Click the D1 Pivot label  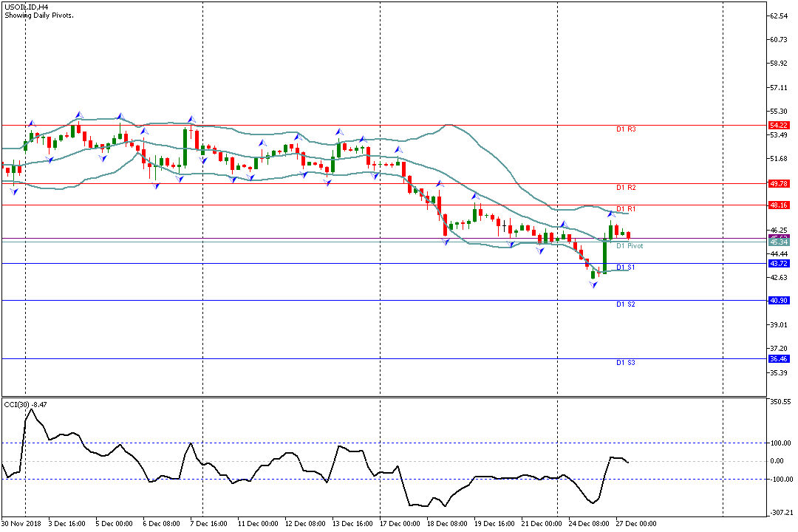(630, 245)
